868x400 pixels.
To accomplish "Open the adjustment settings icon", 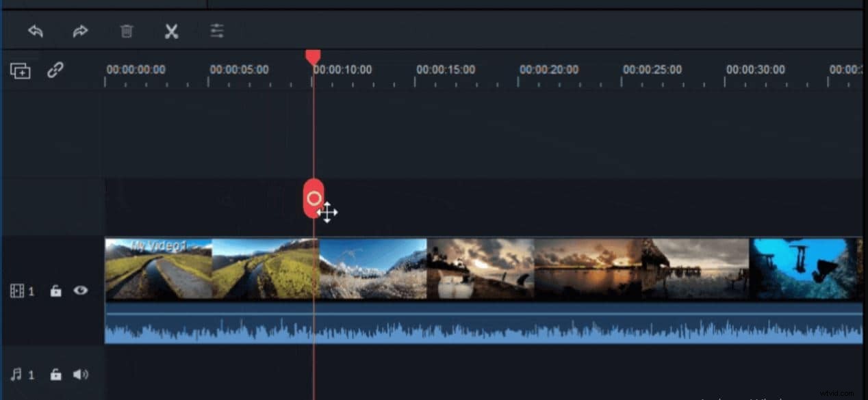I will 217,31.
